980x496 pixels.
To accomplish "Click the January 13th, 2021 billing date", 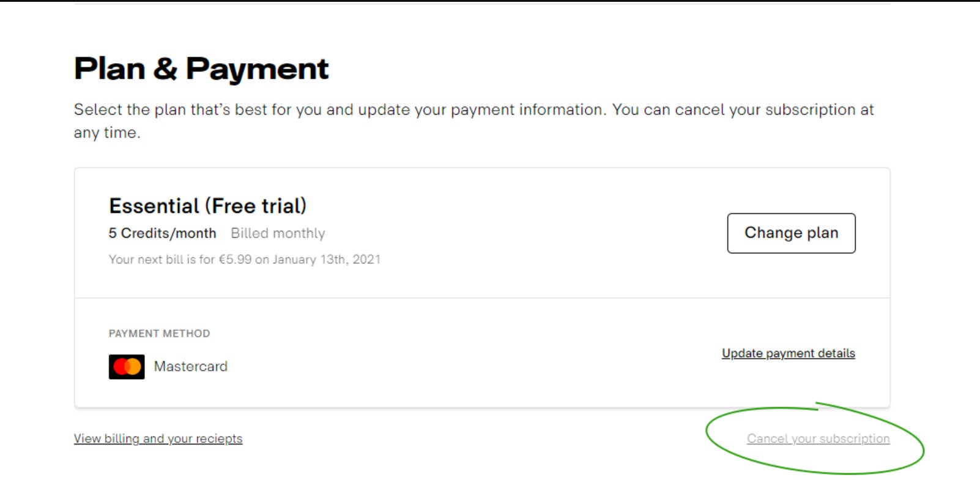I will (x=326, y=259).
